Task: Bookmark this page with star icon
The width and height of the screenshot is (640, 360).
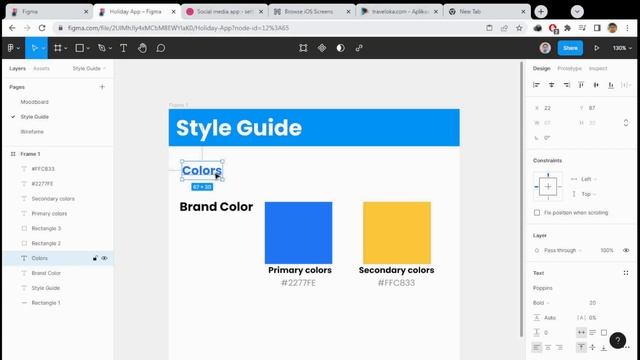Action: [519, 28]
